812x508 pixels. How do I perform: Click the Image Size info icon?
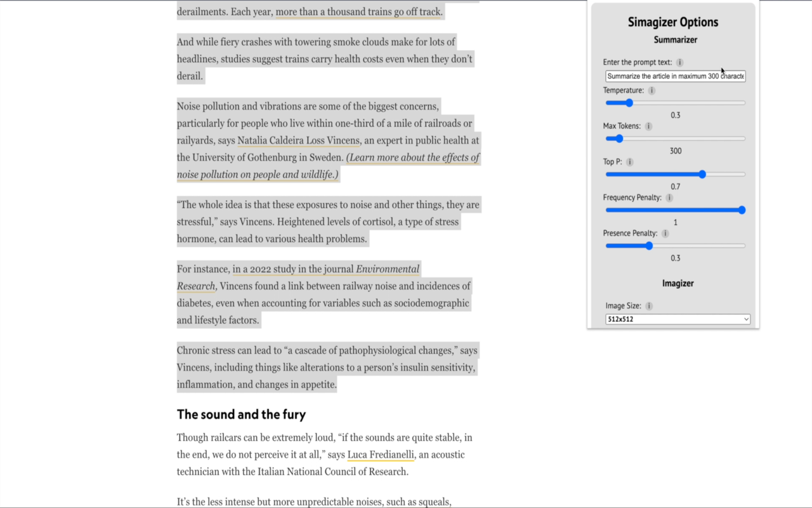coord(649,306)
